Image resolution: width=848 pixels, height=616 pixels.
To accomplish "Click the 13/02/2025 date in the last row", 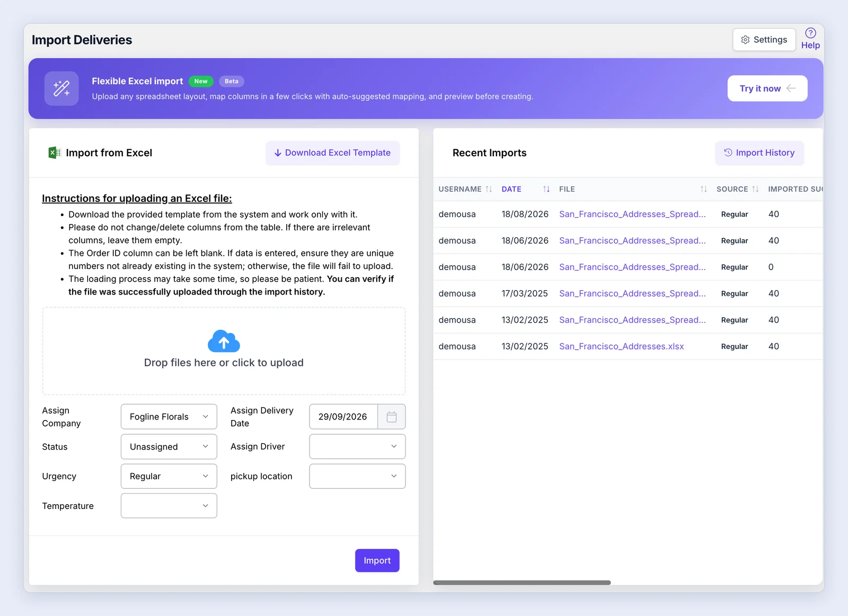I will tap(525, 346).
